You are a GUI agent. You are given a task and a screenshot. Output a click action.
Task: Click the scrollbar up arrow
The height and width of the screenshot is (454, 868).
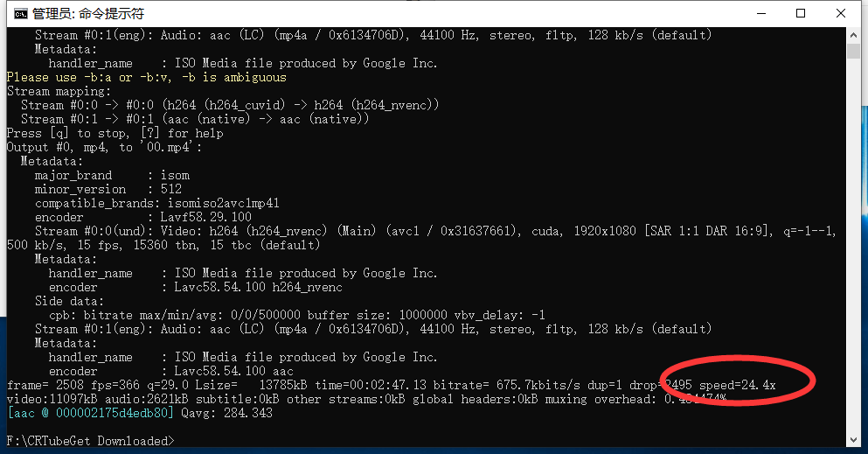856,36
